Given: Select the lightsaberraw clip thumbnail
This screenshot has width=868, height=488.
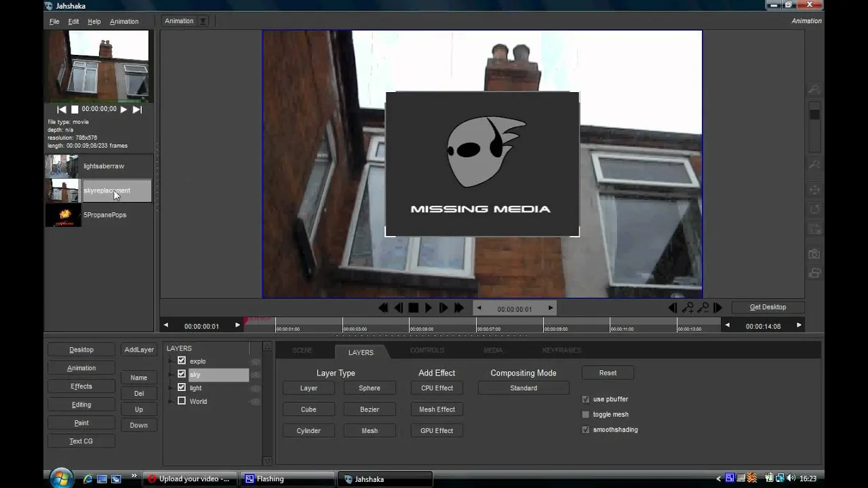Looking at the screenshot, I should click(x=62, y=166).
